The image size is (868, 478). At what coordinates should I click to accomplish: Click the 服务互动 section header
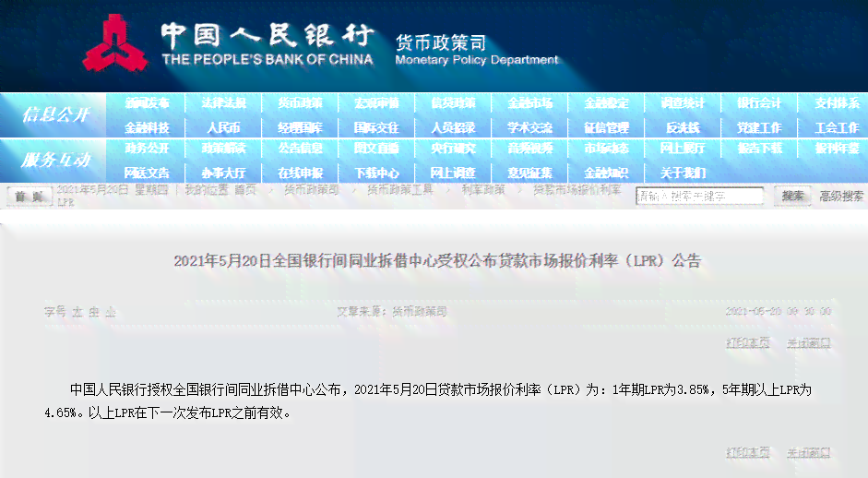55,160
